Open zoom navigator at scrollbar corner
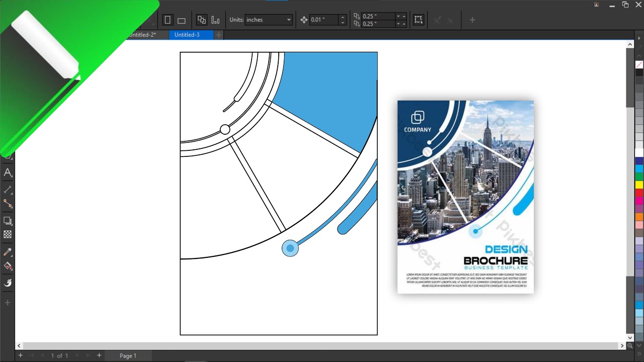The height and width of the screenshot is (362, 644). (x=630, y=346)
